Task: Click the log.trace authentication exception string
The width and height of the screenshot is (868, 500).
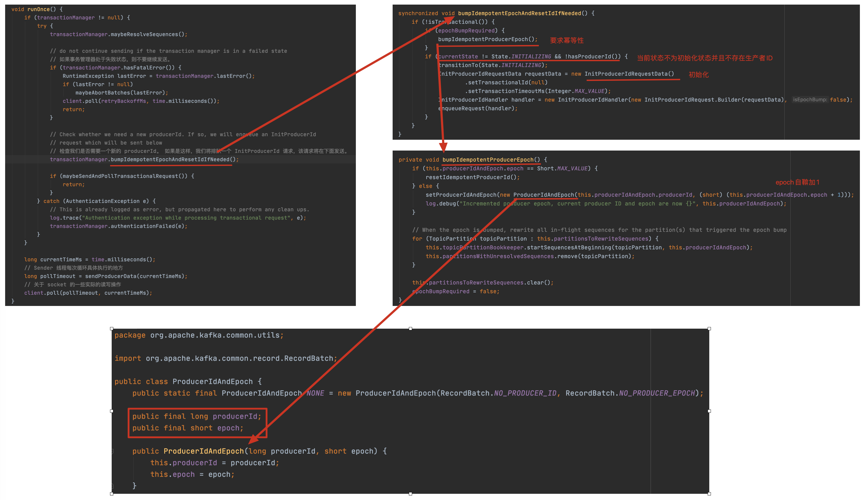Action: pos(186,218)
